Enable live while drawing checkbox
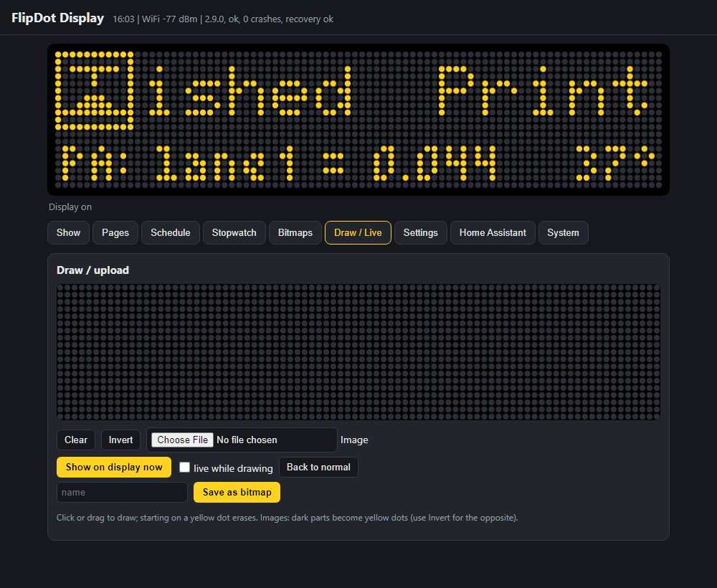Image resolution: width=717 pixels, height=588 pixels. point(185,468)
